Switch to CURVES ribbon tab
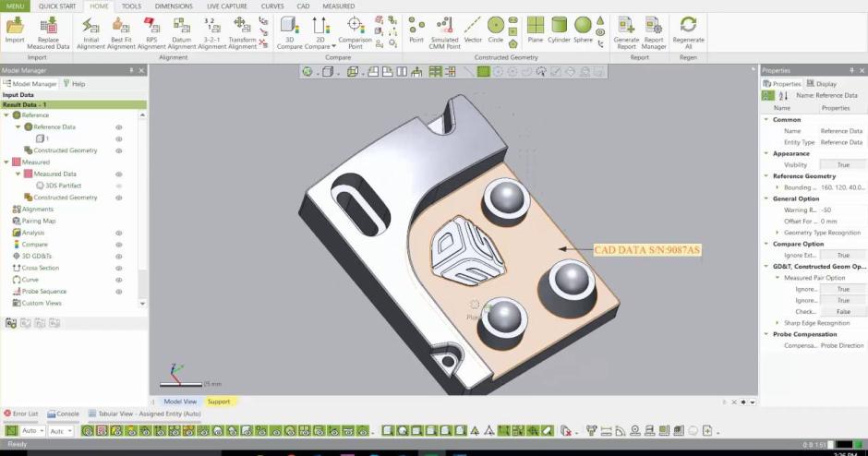The width and height of the screenshot is (868, 456). pos(272,6)
